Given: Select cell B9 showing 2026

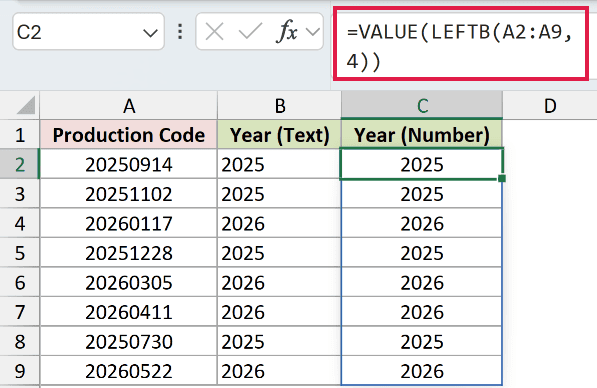Looking at the screenshot, I should click(x=279, y=371).
